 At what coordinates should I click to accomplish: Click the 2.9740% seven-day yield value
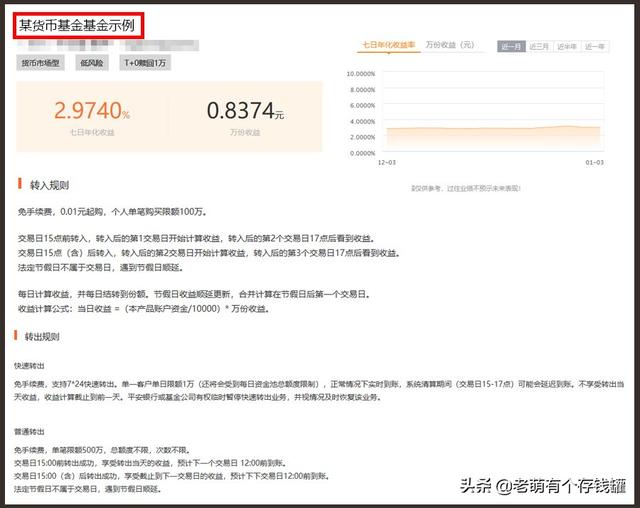coord(92,111)
